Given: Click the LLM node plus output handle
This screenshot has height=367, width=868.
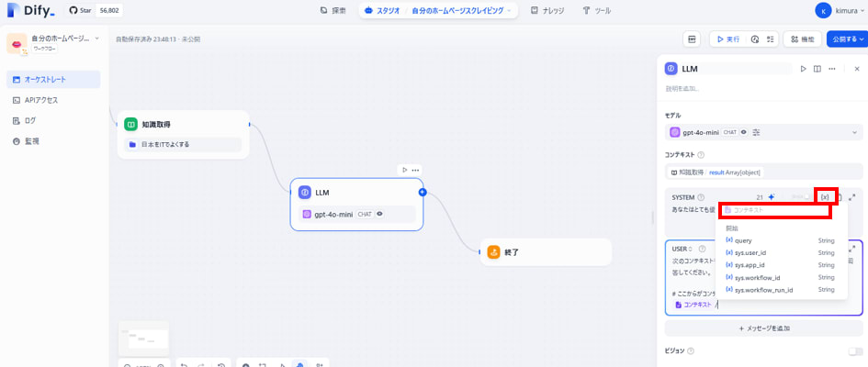Looking at the screenshot, I should tap(423, 193).
